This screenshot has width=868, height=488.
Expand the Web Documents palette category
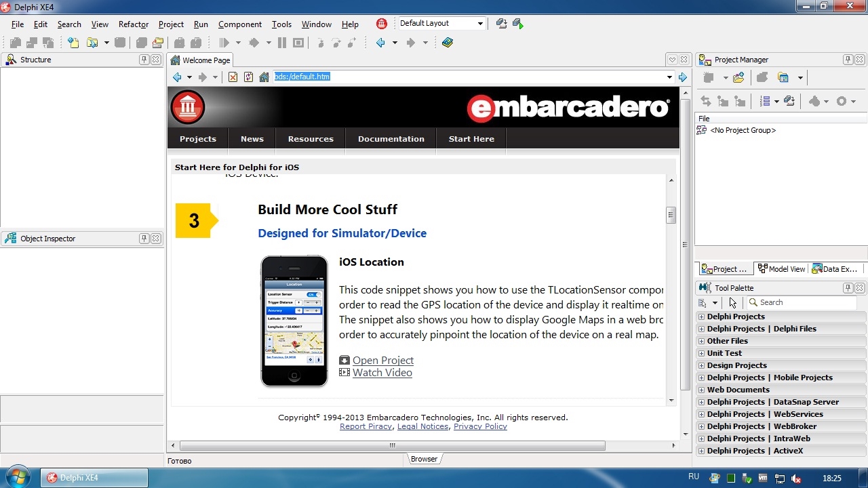click(x=701, y=390)
